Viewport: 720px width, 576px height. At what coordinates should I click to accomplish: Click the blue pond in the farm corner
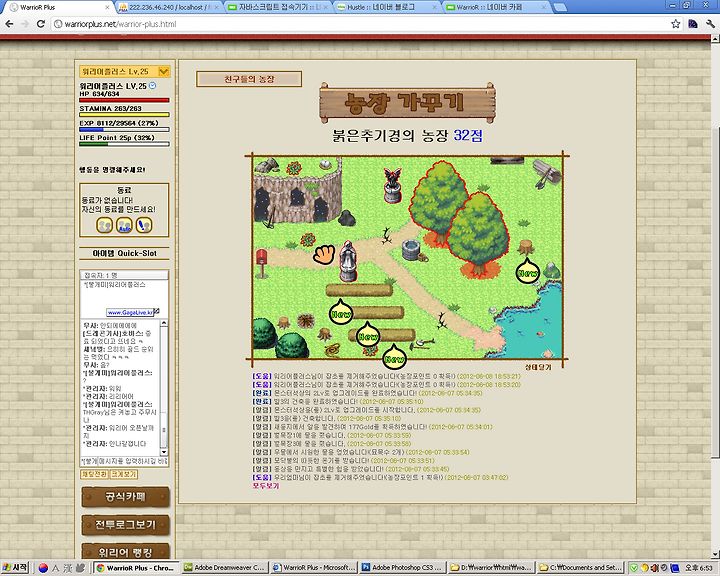533,323
